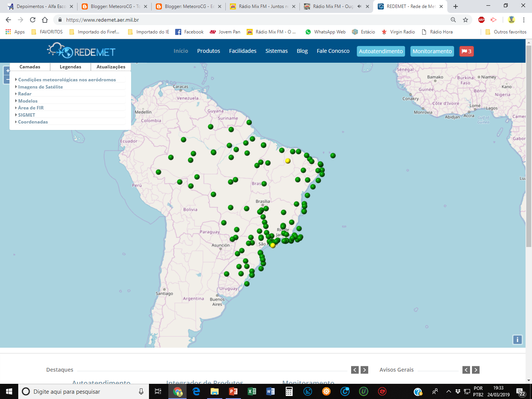Click the next arrow beside Avisos Gerais
This screenshot has height=399, width=532.
[476, 369]
